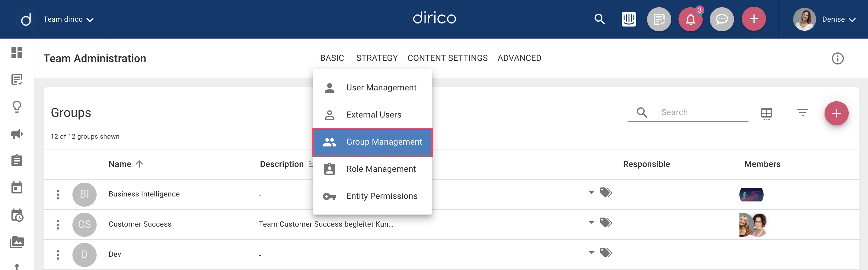Open the ADVANCED tab

pos(519,58)
